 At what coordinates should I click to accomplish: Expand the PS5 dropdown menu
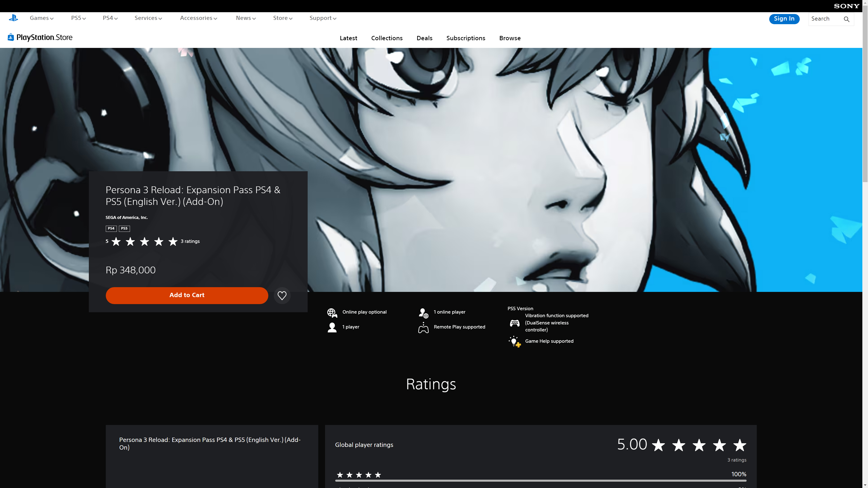(x=78, y=18)
